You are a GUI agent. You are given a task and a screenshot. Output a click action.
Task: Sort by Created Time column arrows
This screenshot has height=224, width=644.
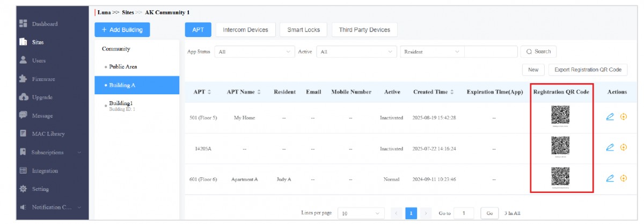click(452, 92)
